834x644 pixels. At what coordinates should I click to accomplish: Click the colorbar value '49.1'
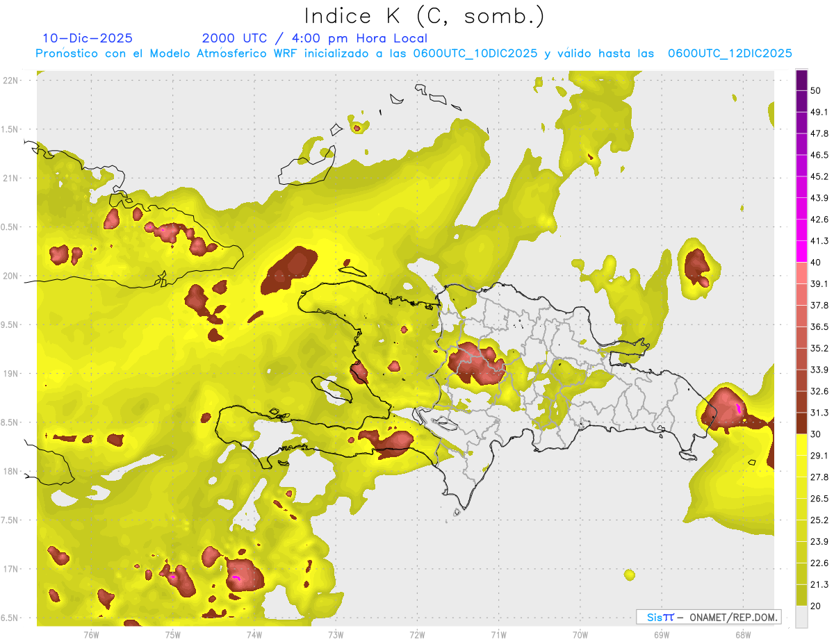coord(819,112)
